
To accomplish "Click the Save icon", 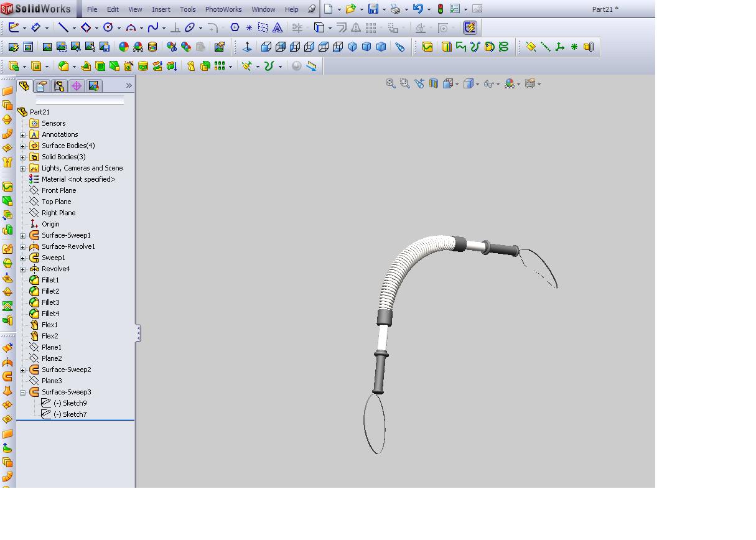I will 373,9.
